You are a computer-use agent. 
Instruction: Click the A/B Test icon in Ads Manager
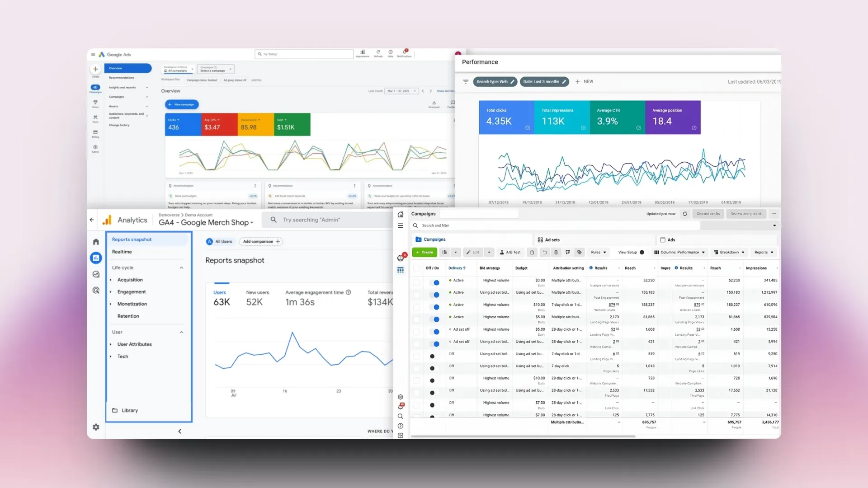tap(510, 252)
